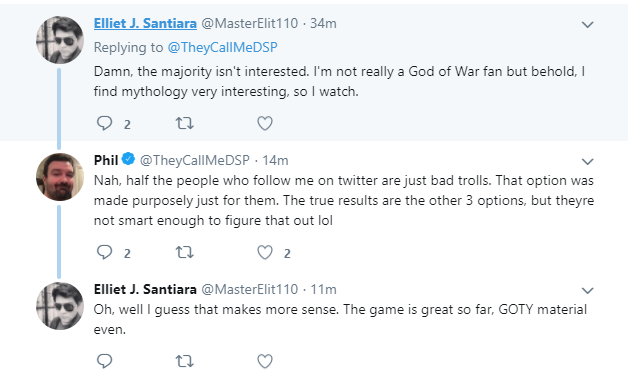628x379 pixels.
Task: Like Phil's tweet about true results
Action: tap(265, 252)
